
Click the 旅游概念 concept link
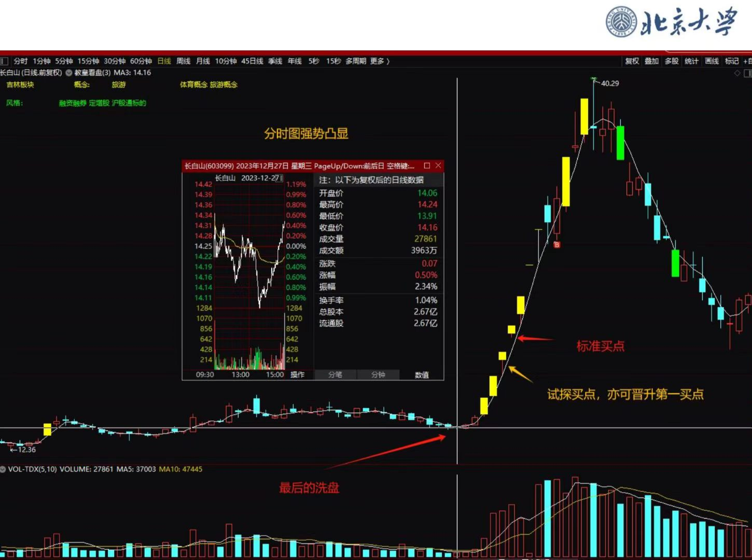point(224,85)
